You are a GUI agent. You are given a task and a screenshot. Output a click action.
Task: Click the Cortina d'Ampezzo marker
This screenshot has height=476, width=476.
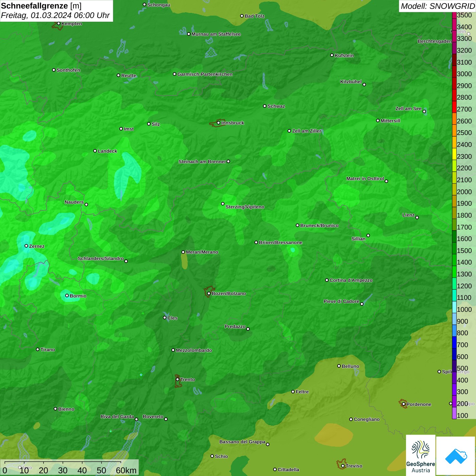[327, 280]
